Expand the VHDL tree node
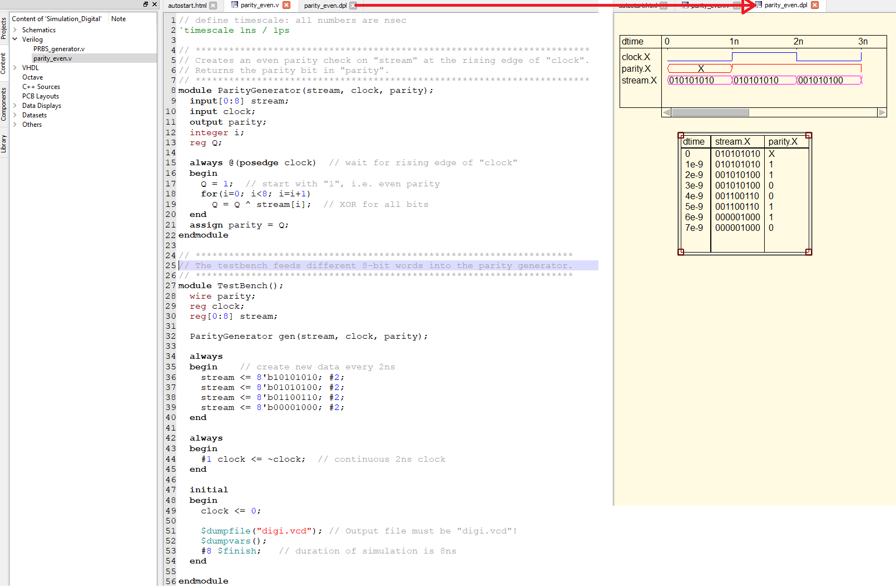Screen dimensions: 896x588 15,68
